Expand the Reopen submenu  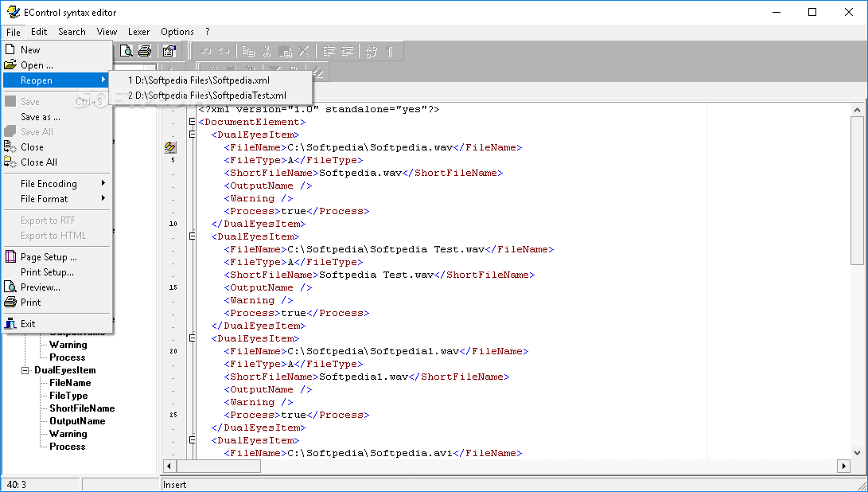(57, 80)
